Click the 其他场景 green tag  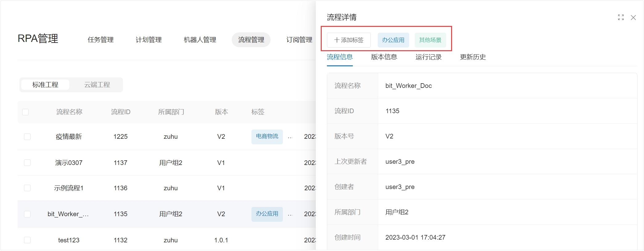430,40
